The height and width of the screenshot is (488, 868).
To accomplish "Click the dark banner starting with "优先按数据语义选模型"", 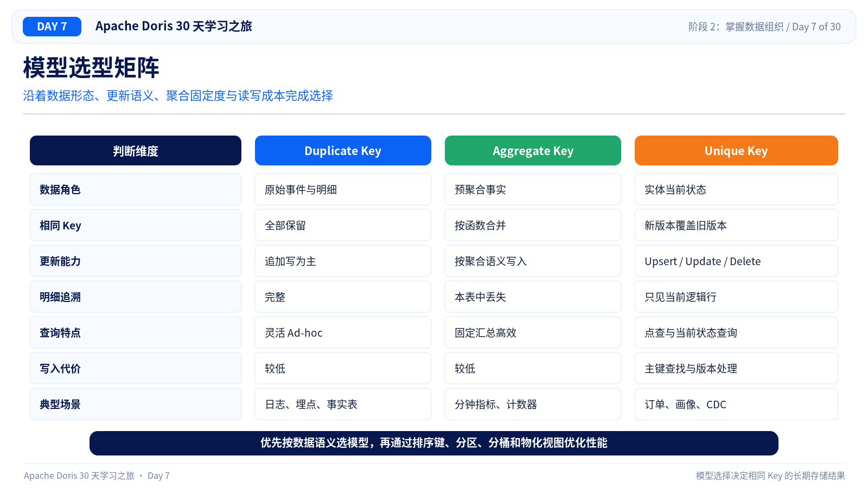I will (x=434, y=443).
